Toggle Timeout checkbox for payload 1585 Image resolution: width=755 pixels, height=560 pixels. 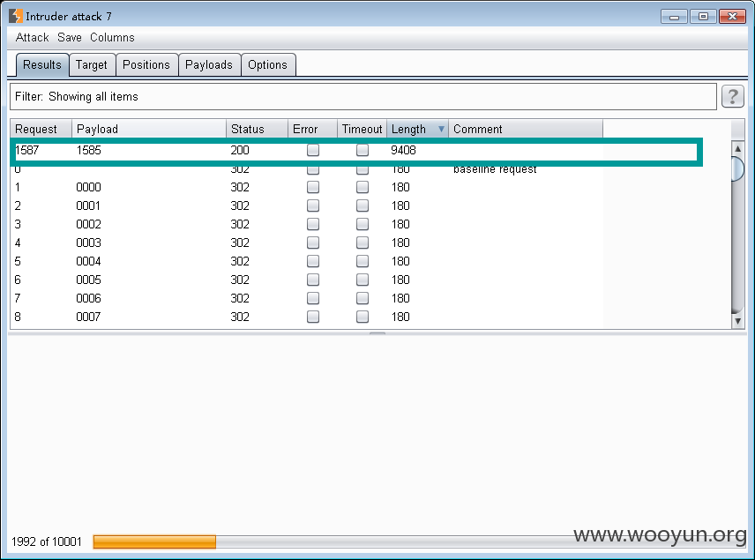click(363, 150)
